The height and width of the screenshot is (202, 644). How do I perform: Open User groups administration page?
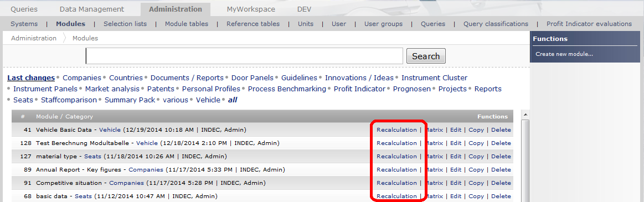pyautogui.click(x=384, y=24)
